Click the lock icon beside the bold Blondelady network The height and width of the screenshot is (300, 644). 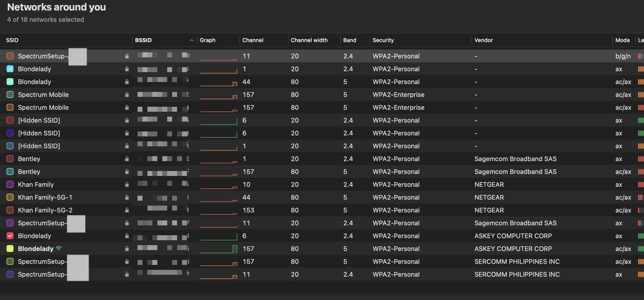[127, 249]
